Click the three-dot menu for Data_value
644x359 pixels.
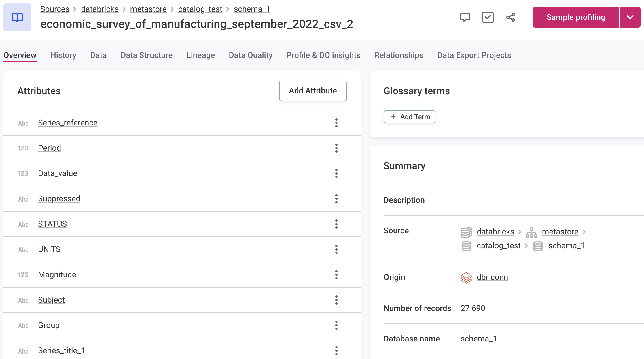pos(337,173)
